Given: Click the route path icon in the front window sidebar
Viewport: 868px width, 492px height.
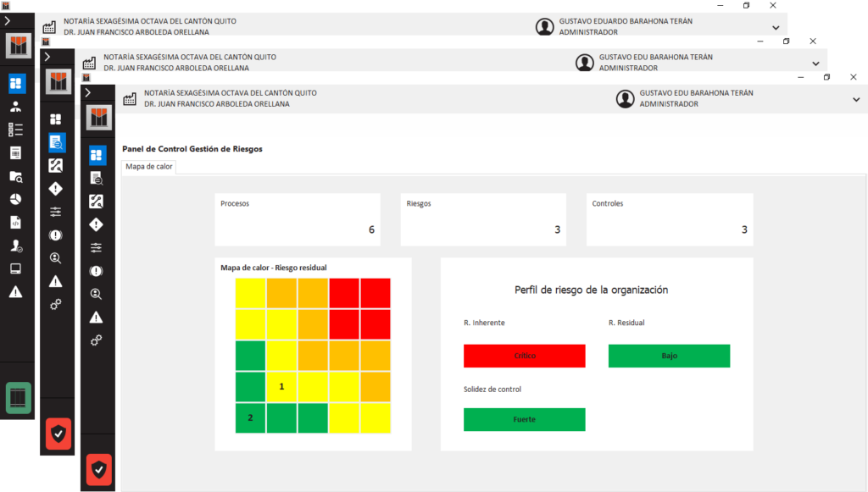Looking at the screenshot, I should tap(97, 202).
